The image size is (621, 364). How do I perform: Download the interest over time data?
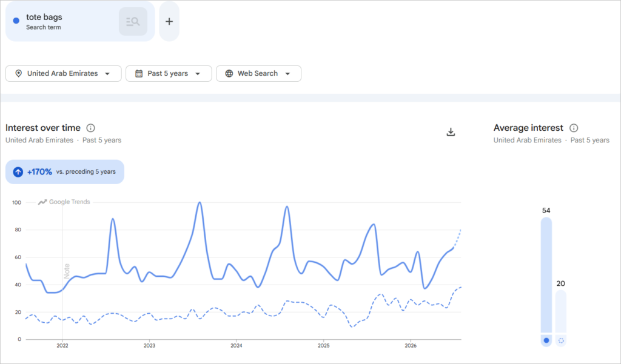[451, 132]
